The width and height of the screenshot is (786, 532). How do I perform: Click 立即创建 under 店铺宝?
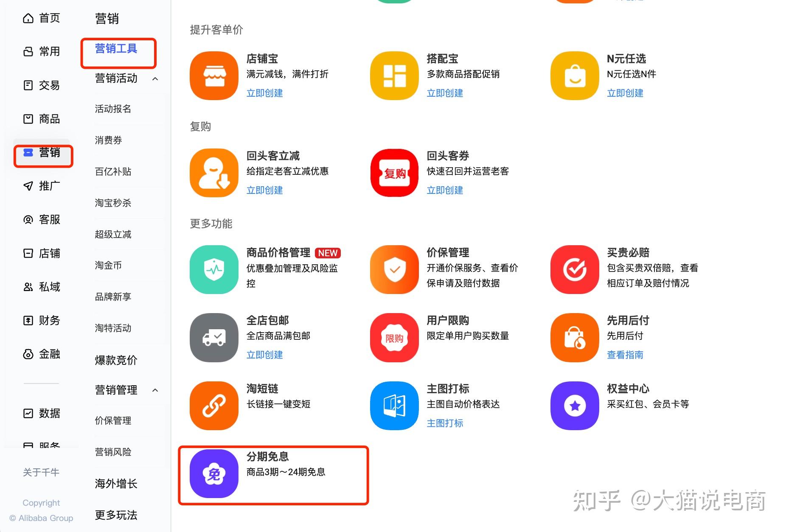264,93
